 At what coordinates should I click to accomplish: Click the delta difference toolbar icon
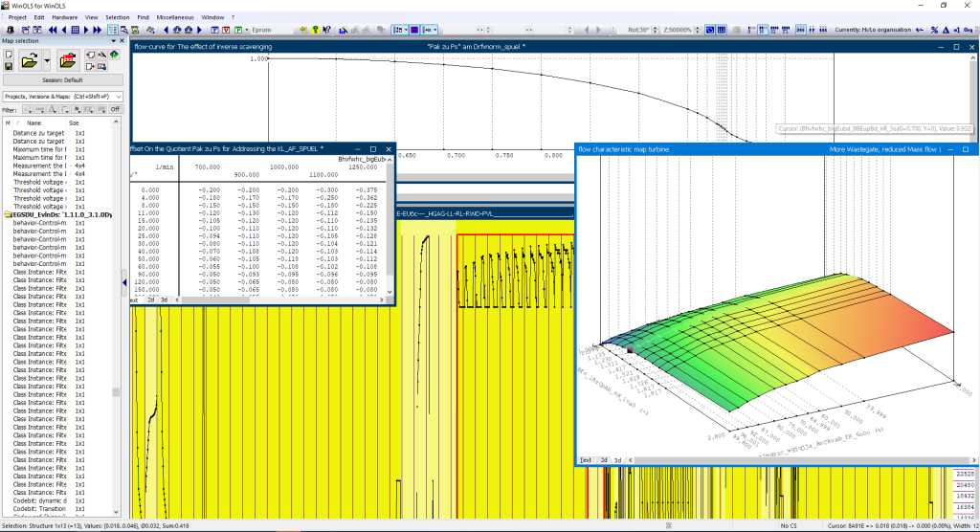[946, 30]
